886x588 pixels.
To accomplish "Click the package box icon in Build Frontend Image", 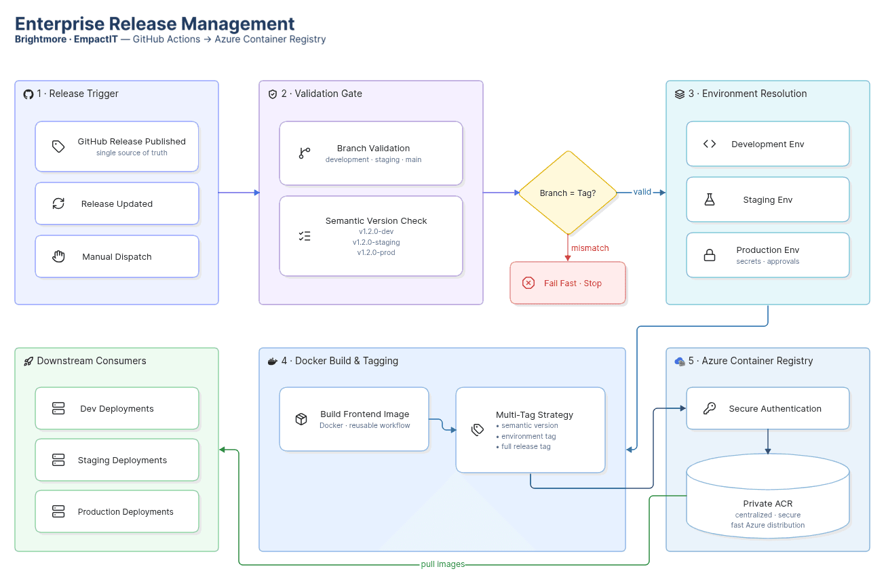I will pyautogui.click(x=301, y=419).
